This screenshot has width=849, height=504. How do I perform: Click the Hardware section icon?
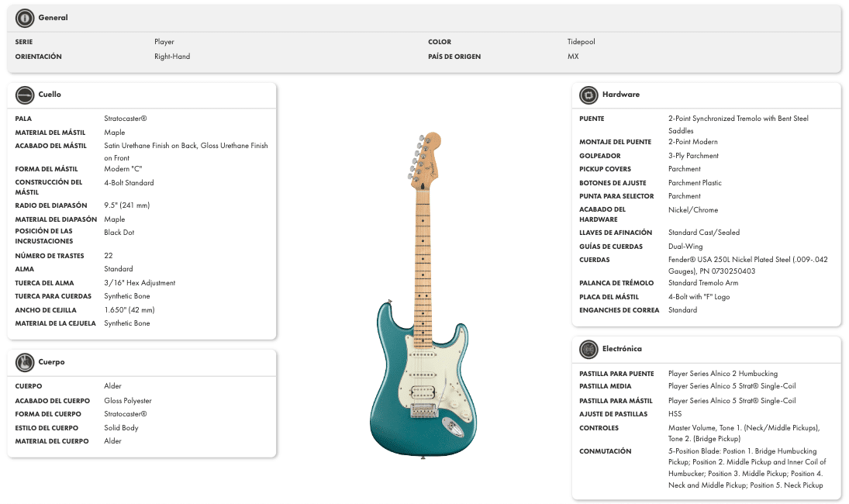click(x=588, y=95)
